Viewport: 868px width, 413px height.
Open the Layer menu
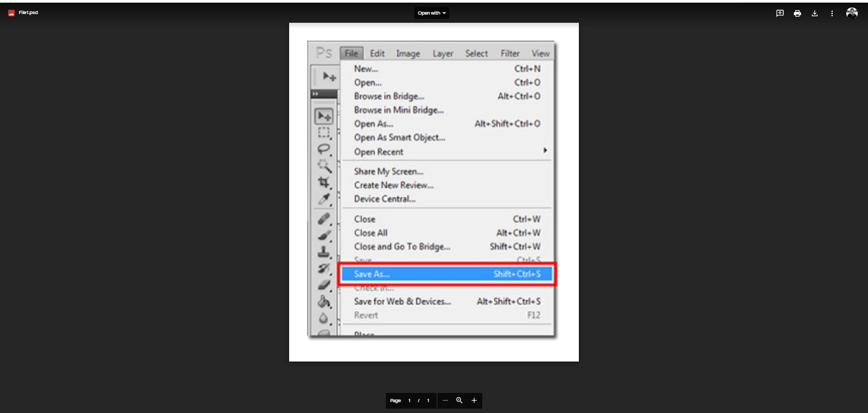[x=443, y=53]
